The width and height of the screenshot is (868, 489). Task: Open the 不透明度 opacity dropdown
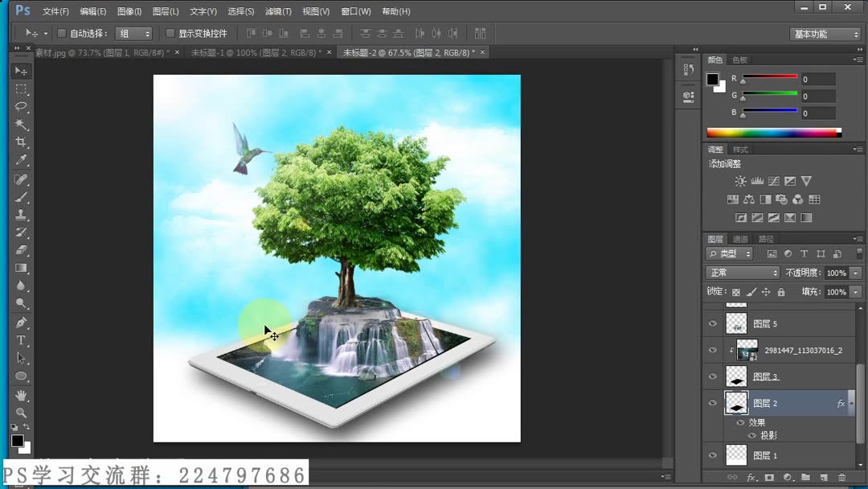(x=854, y=273)
